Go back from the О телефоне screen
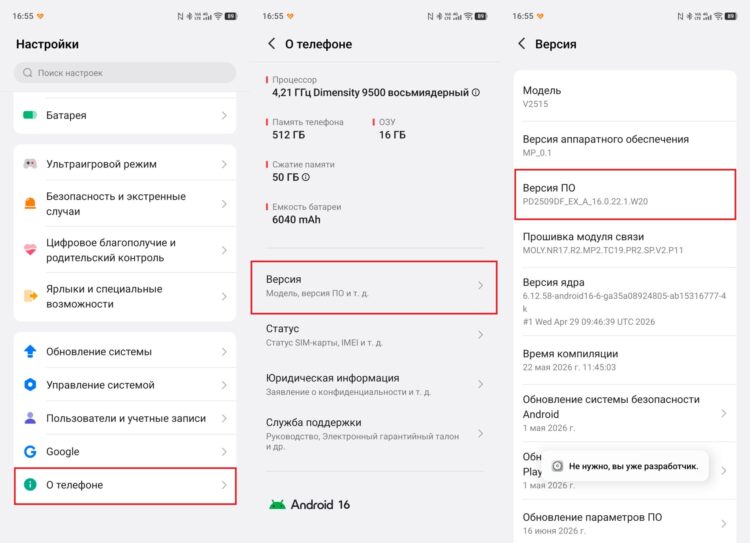Image resolution: width=750 pixels, height=543 pixels. [x=271, y=44]
